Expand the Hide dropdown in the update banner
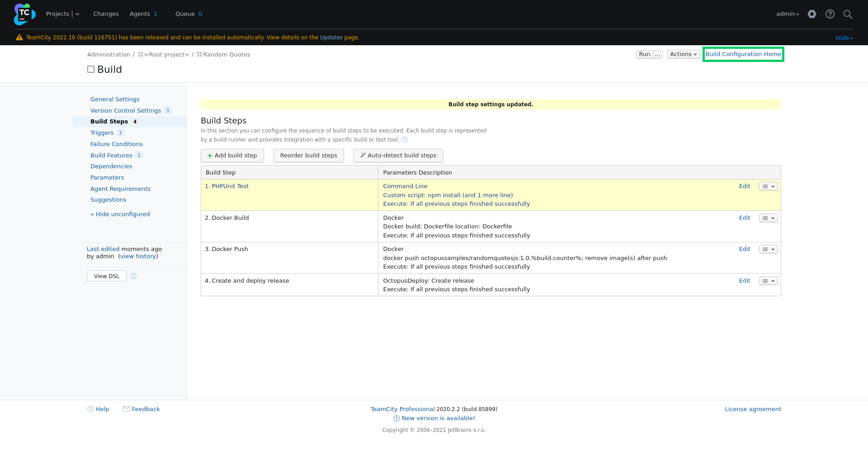 click(844, 38)
